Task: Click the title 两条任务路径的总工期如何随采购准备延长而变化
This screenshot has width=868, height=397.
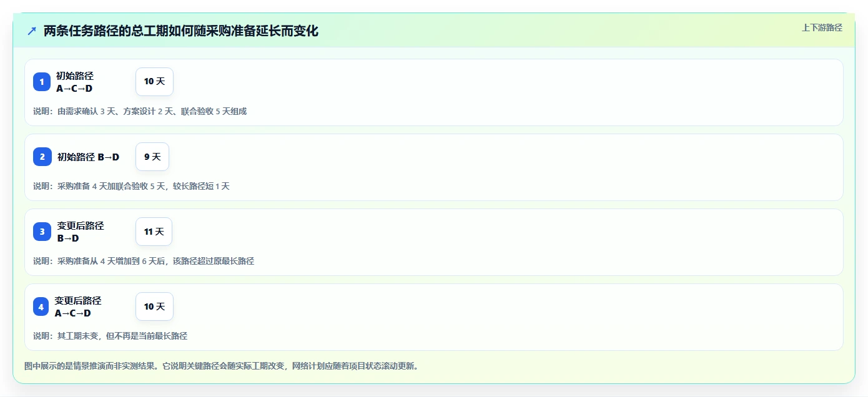Action: pyautogui.click(x=181, y=31)
